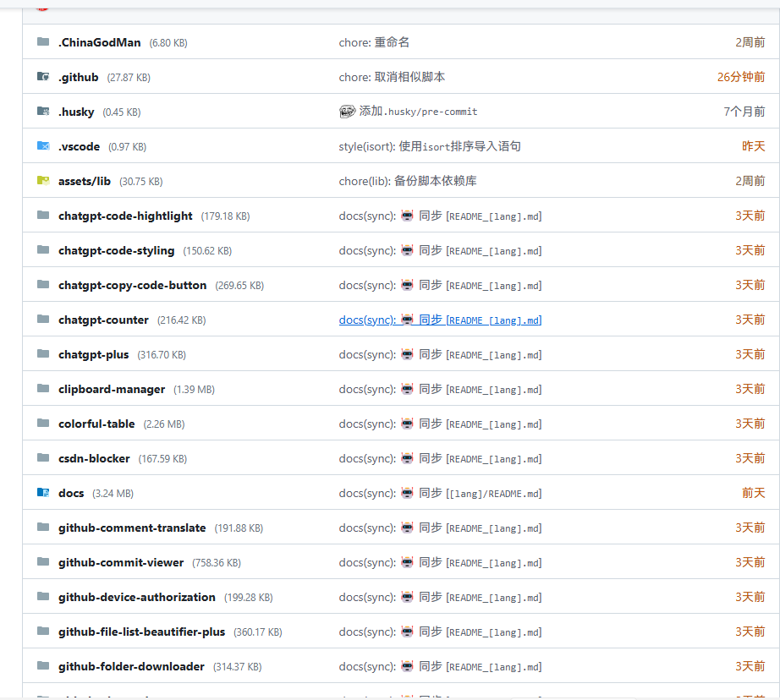
Task: Click the robot emoji in colorful-table commit
Action: (407, 424)
